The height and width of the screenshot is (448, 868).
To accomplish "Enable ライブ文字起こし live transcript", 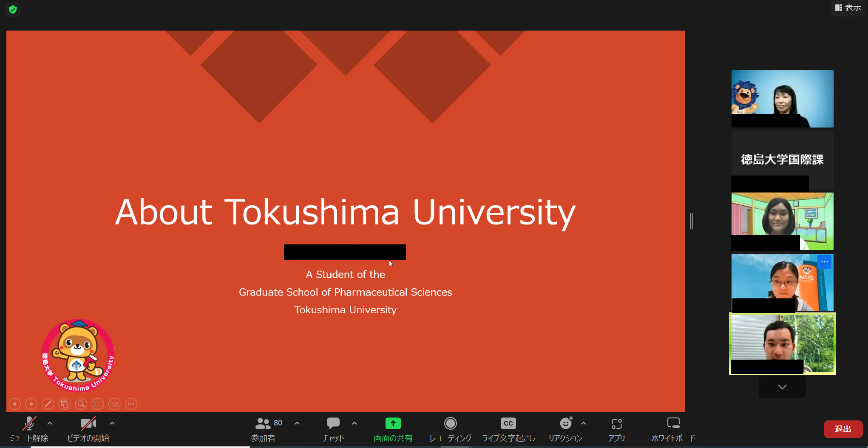I will pyautogui.click(x=508, y=429).
